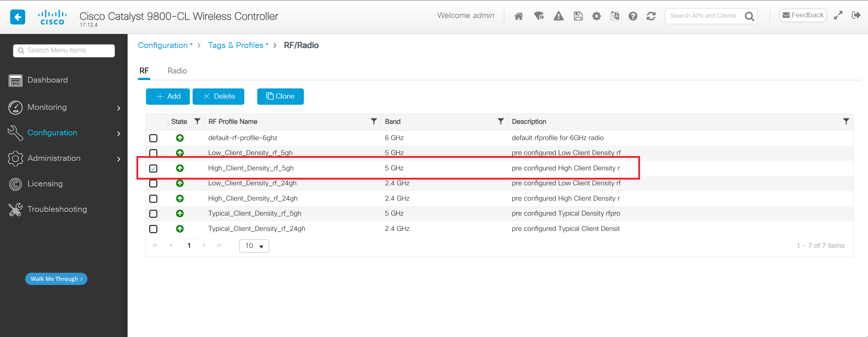Switch to the RF tab
Viewport: 868px width, 337px height.
[144, 71]
